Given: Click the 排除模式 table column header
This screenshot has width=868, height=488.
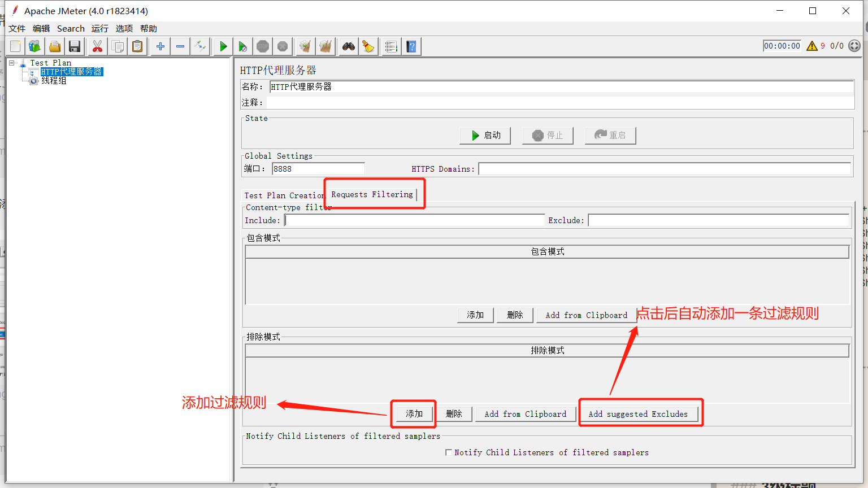Looking at the screenshot, I should (x=547, y=351).
